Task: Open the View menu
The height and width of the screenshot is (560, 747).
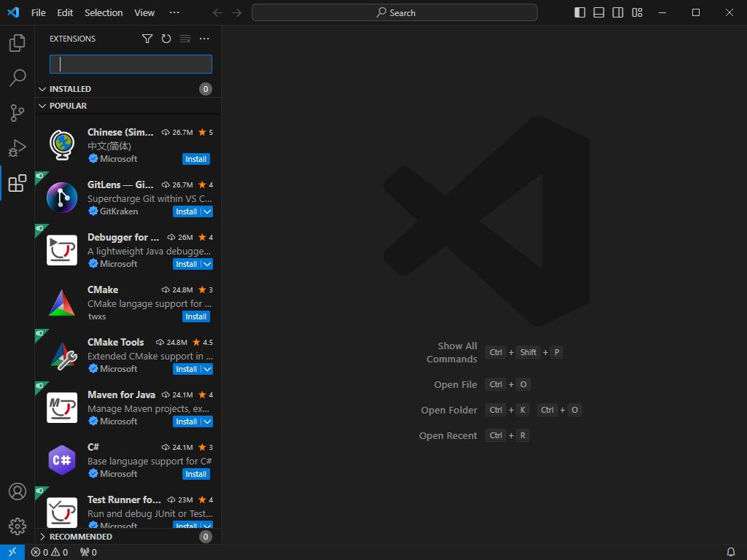Action: tap(144, 13)
